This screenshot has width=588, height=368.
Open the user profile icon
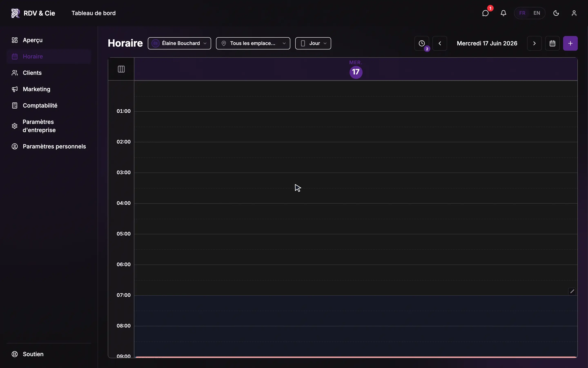574,13
